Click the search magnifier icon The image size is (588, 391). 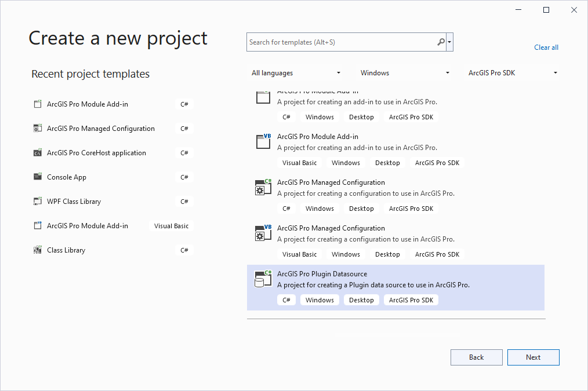pos(440,42)
